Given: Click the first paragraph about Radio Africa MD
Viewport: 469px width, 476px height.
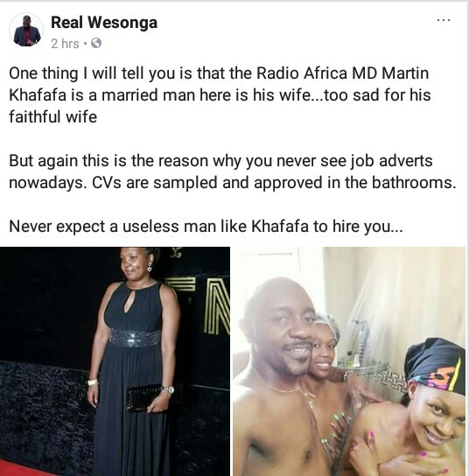Looking at the screenshot, I should tap(220, 95).
